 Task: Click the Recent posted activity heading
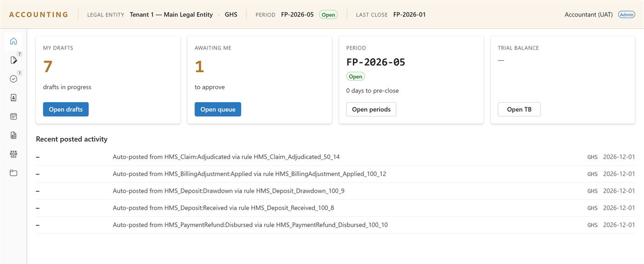tap(72, 139)
